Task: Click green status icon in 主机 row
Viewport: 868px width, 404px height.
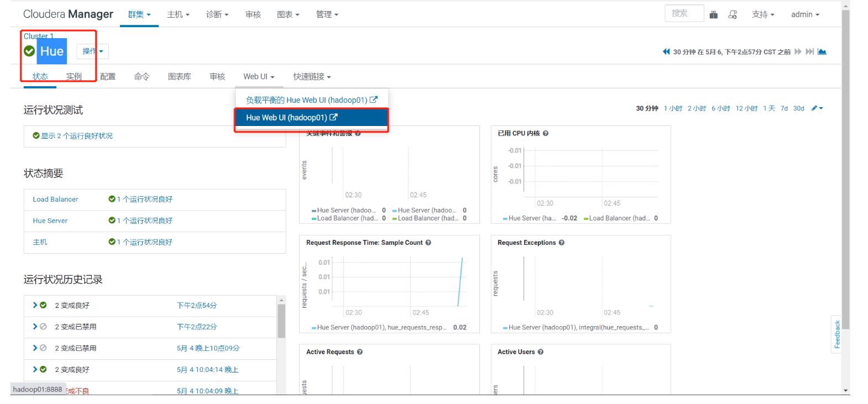Action: pos(112,242)
